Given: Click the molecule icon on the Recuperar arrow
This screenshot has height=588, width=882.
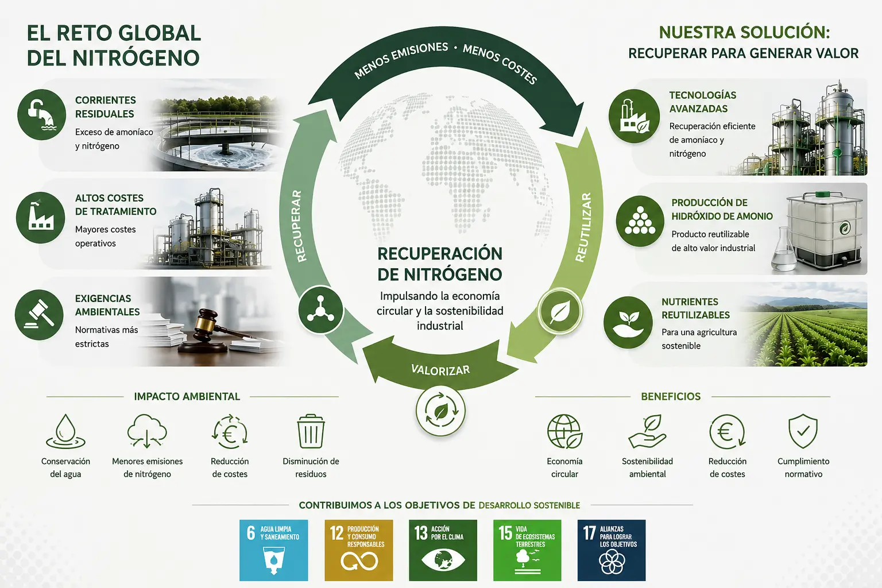Looking at the screenshot, I should [320, 310].
